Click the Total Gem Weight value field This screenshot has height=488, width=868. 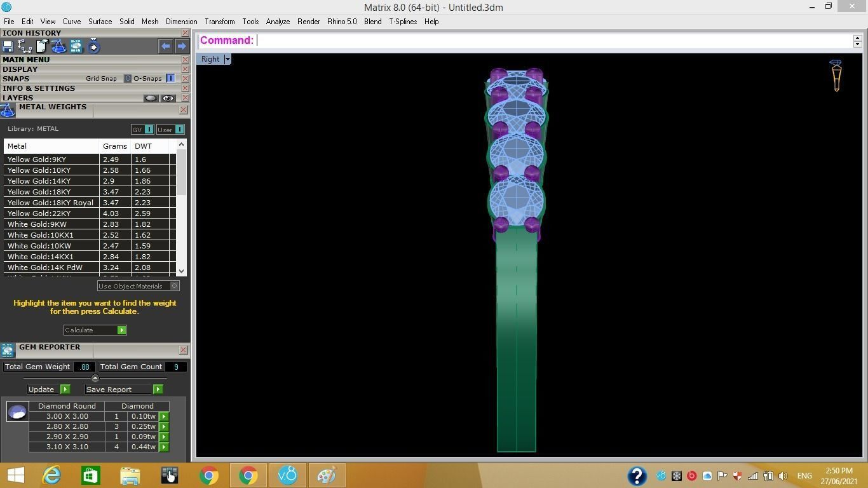coord(85,367)
